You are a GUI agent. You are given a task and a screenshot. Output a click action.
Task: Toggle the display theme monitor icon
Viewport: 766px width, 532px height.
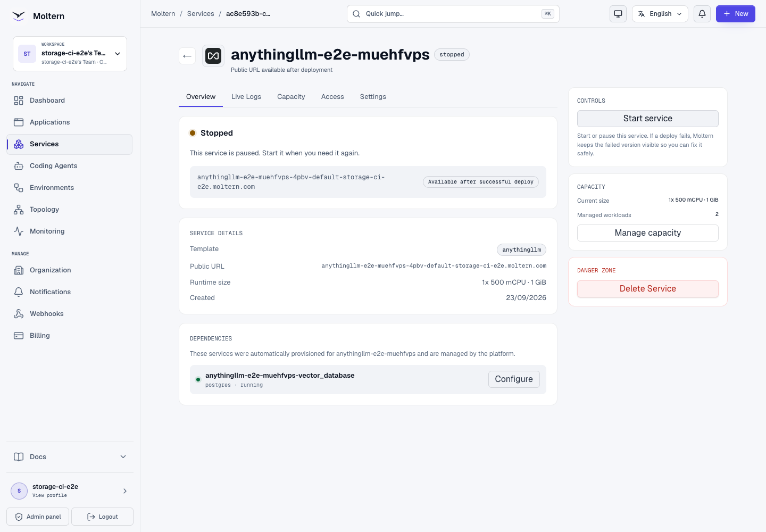click(618, 14)
